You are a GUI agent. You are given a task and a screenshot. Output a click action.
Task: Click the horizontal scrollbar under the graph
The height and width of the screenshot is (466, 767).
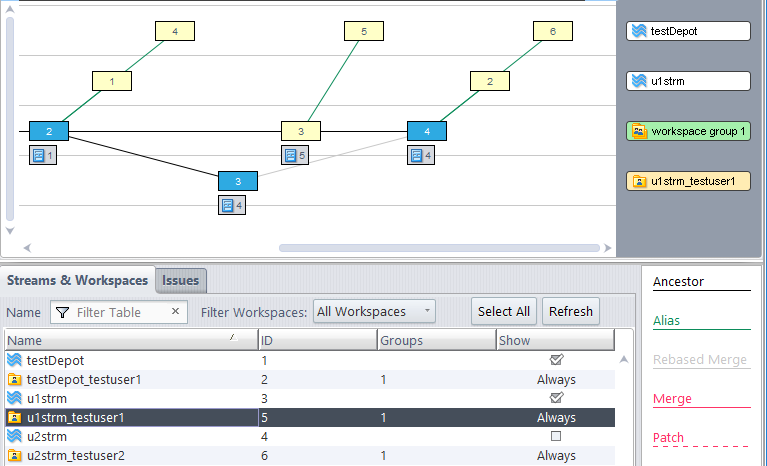(x=440, y=247)
